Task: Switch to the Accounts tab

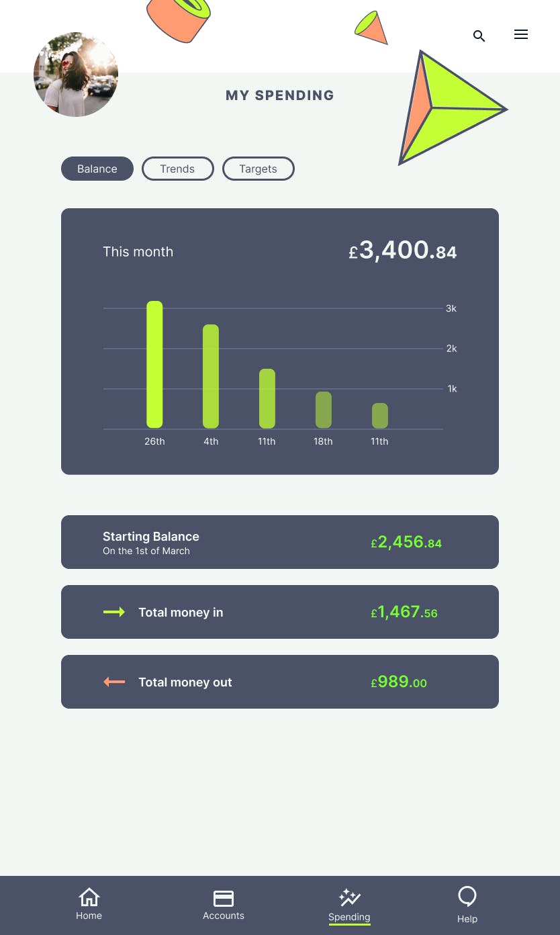Action: 224,905
